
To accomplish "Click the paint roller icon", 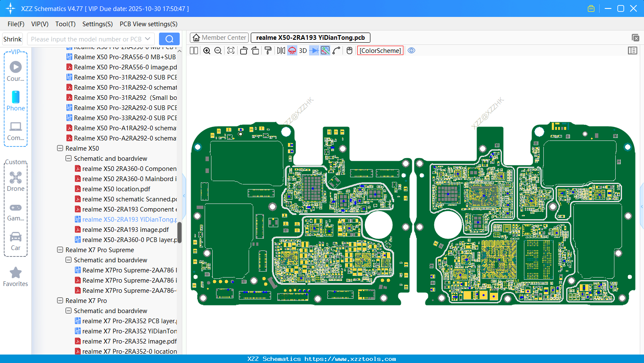I will 268,51.
